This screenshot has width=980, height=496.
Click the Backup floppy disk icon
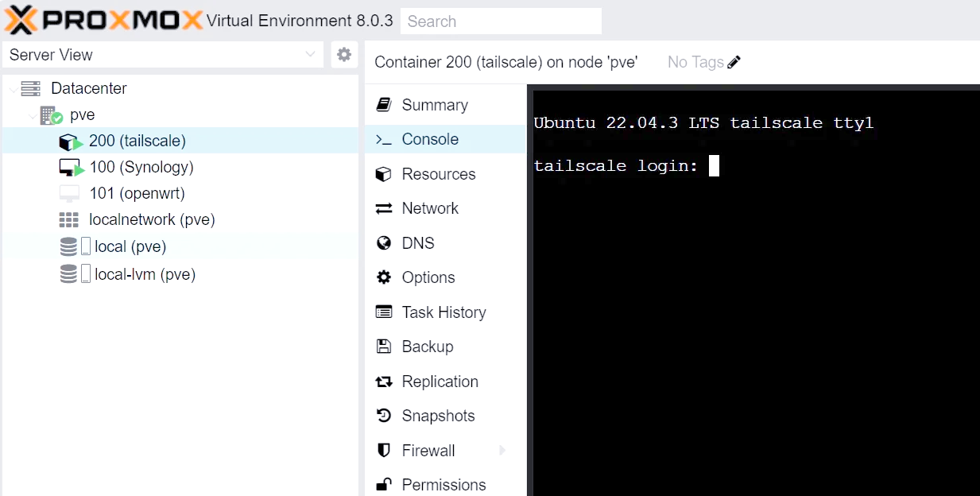pos(384,347)
